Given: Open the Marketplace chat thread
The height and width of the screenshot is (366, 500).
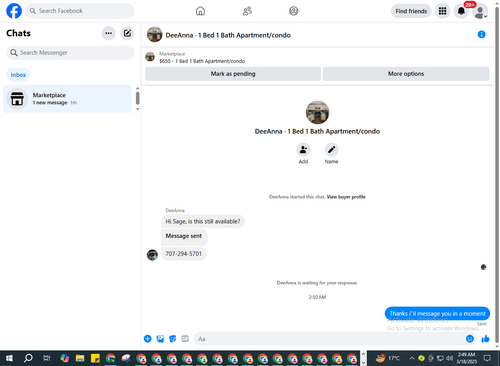Looking at the screenshot, I should pos(67,99).
